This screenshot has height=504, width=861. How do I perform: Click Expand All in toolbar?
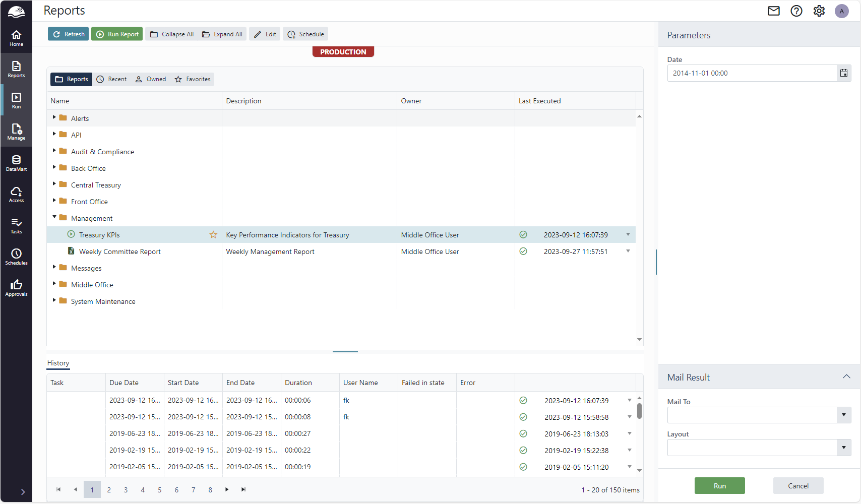222,34
